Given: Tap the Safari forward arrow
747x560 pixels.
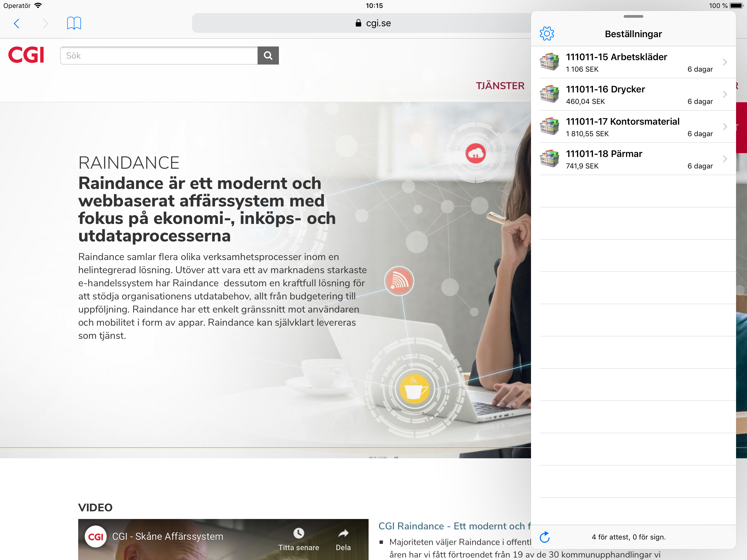Looking at the screenshot, I should point(46,23).
